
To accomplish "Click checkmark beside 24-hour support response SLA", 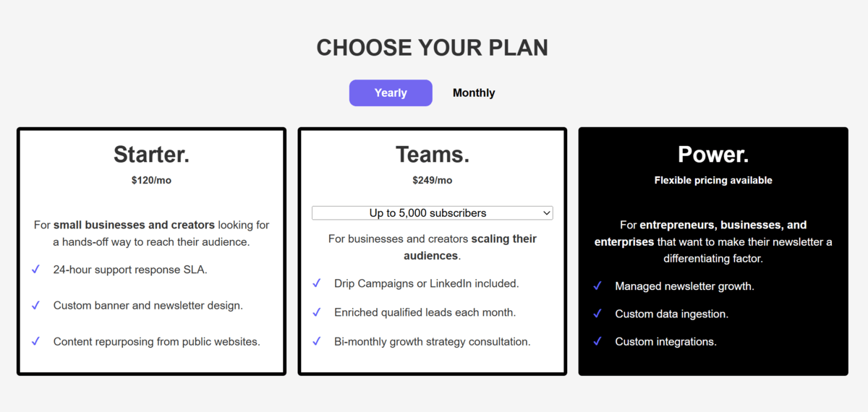I will [35, 270].
